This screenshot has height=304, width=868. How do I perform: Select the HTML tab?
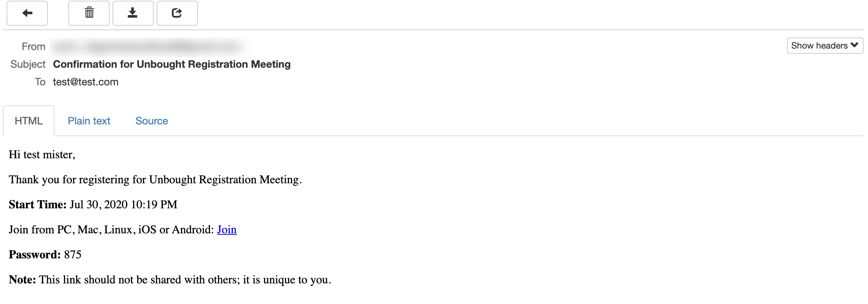coord(29,121)
